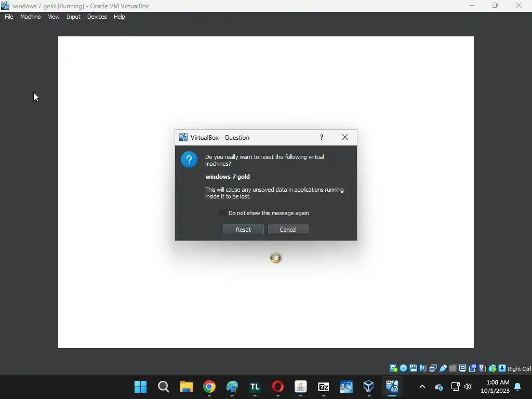This screenshot has height=399, width=532.
Task: Click the USB devices status icon
Action: pos(443,368)
